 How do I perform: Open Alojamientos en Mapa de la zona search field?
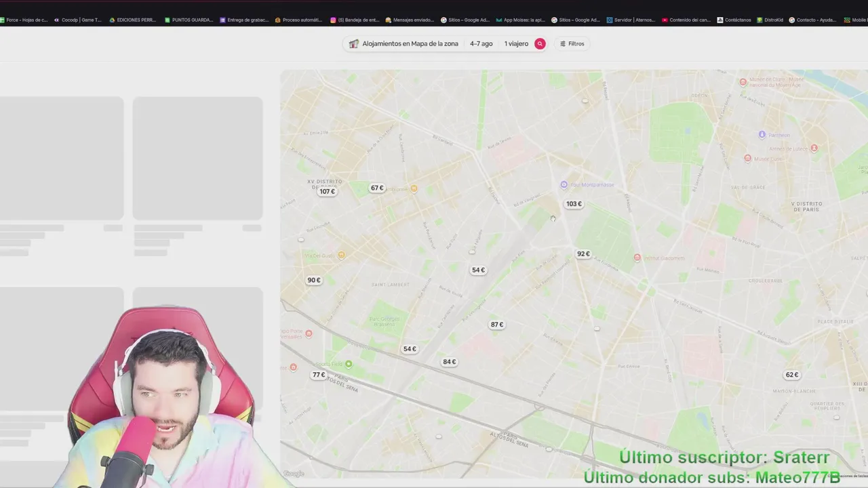point(410,43)
